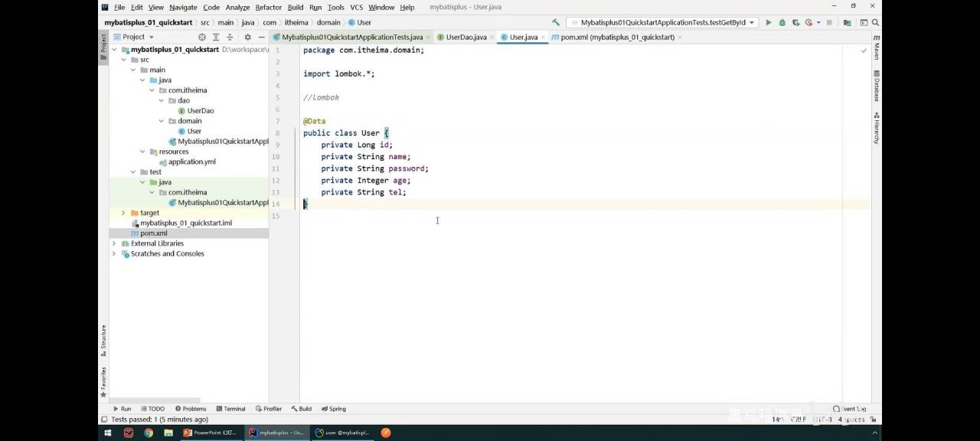The image size is (980, 441).
Task: Open File Explorer from taskbar
Action: point(168,433)
